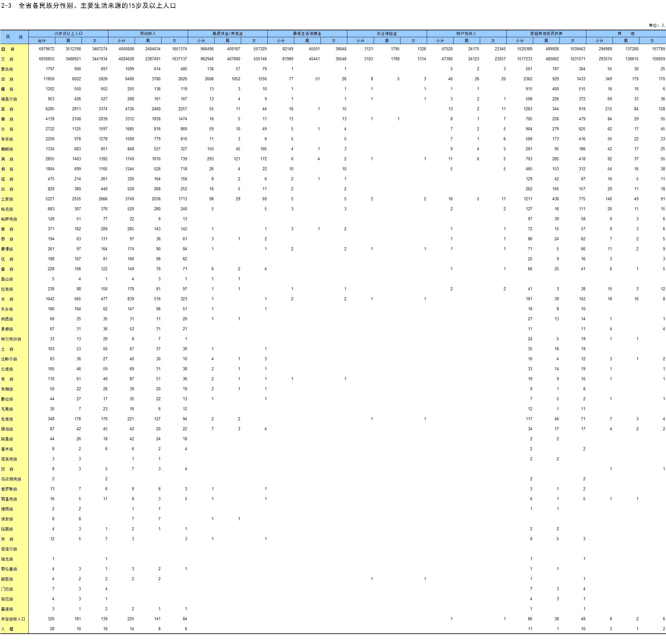Viewport: 666px width, 644px height.
Task: Click the property income subtotal 47520
Action: [447, 49]
